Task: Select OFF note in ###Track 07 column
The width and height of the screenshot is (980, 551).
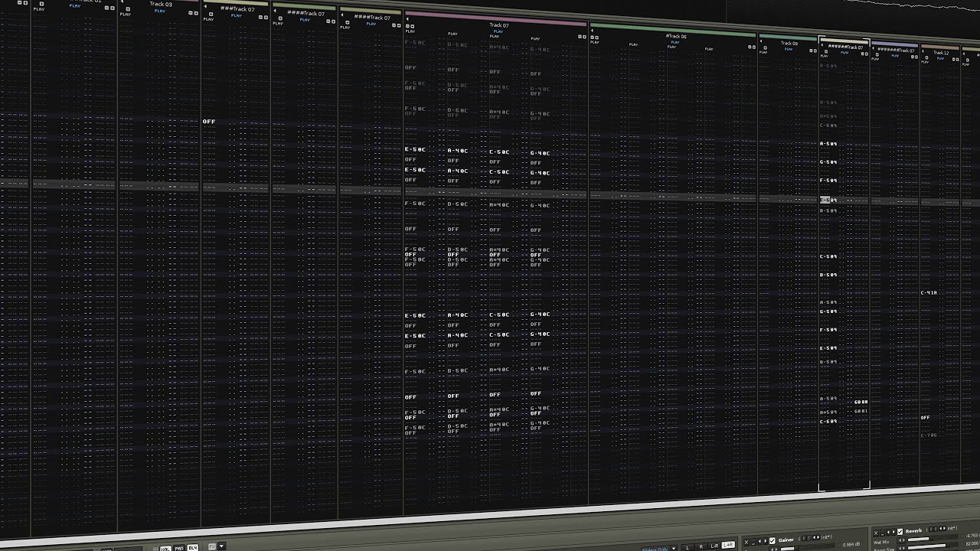Action: point(209,122)
